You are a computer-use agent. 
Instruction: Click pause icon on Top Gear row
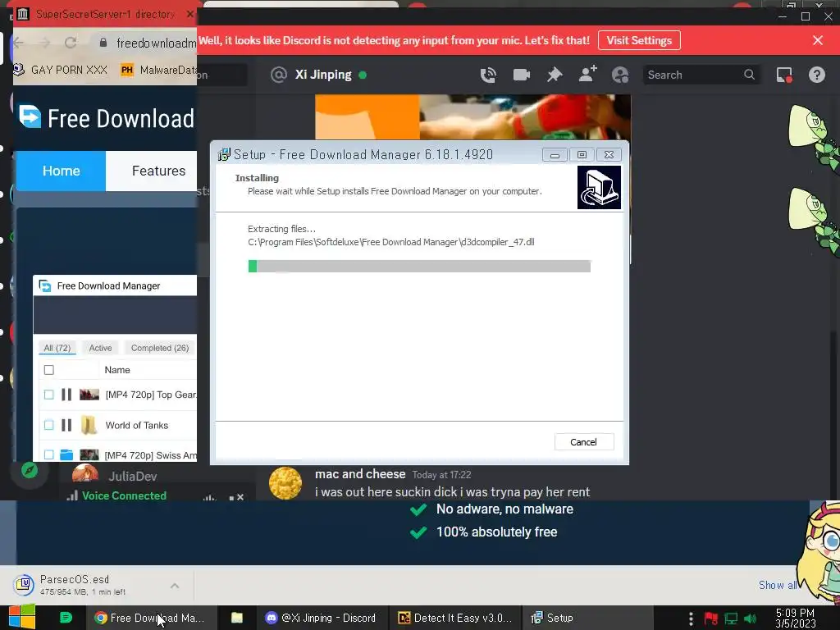tap(66, 395)
